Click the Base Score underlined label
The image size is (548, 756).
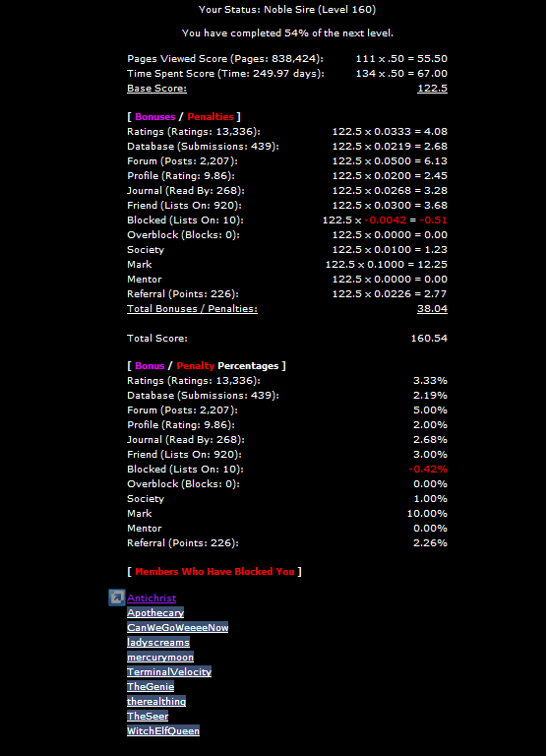click(x=156, y=89)
